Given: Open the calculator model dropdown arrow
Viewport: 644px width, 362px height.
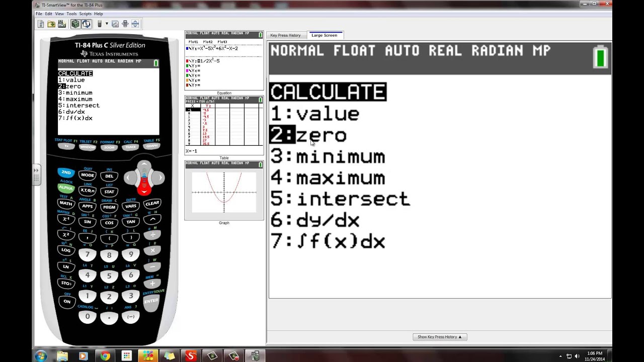Looking at the screenshot, I should [107, 24].
